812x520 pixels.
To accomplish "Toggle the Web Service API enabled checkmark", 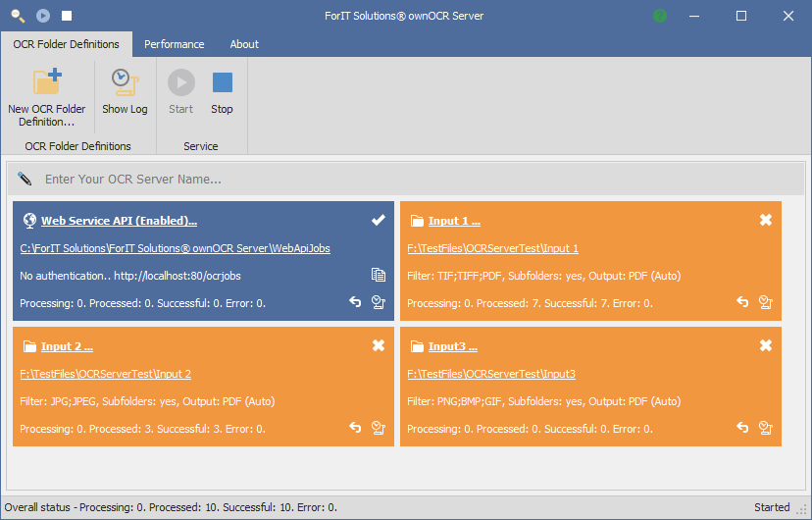I will (x=379, y=220).
